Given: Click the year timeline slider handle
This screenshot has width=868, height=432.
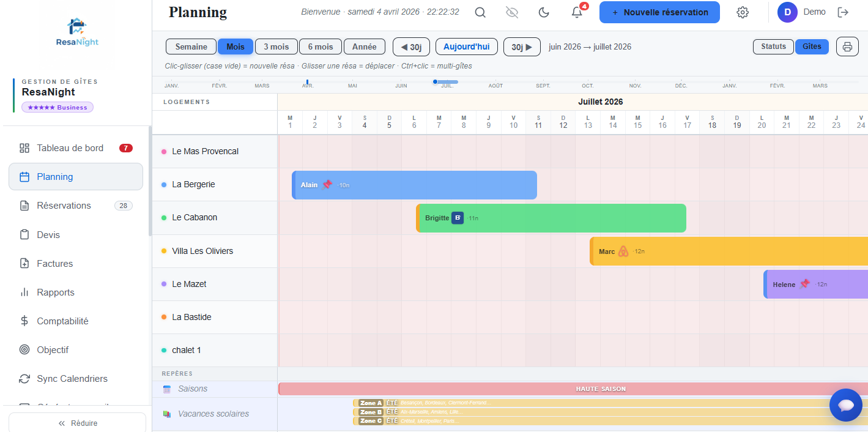Looking at the screenshot, I should (x=435, y=81).
